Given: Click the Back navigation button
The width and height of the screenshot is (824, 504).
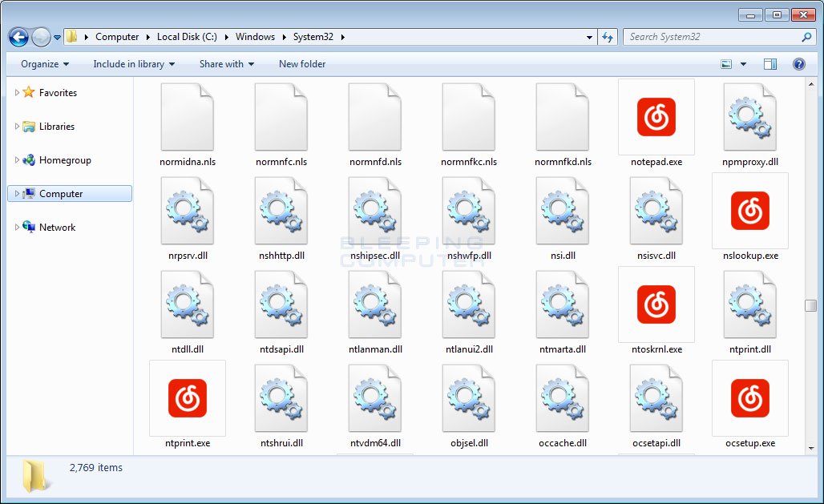Looking at the screenshot, I should point(18,37).
